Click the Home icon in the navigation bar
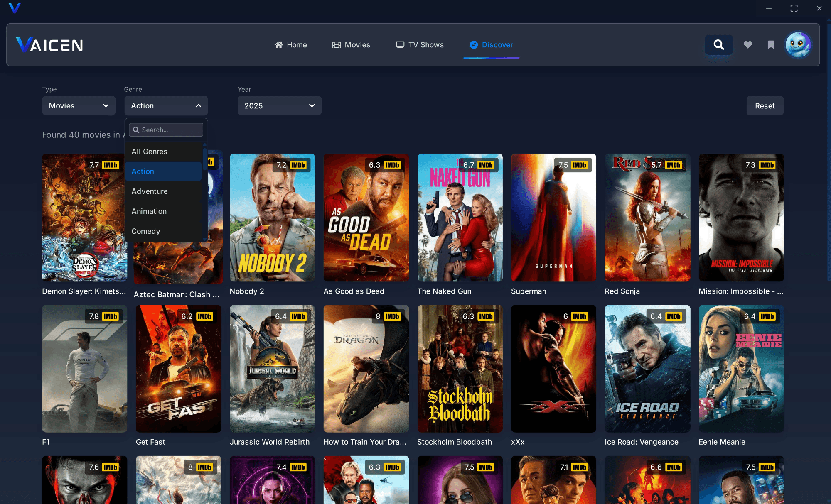831x504 pixels. tap(279, 44)
